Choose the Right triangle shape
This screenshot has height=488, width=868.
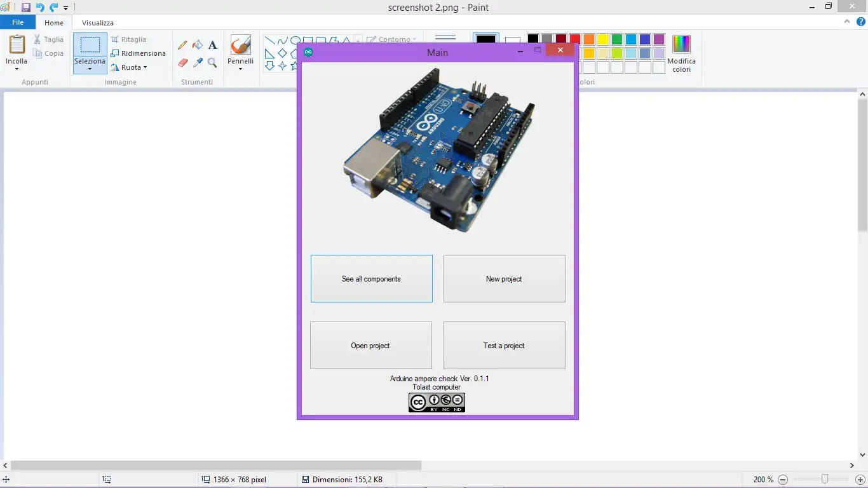269,53
